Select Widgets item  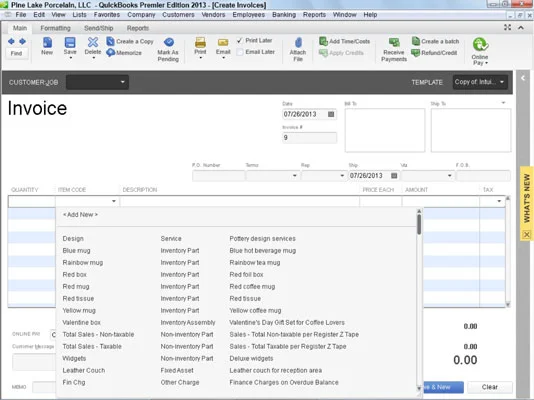coord(74,358)
